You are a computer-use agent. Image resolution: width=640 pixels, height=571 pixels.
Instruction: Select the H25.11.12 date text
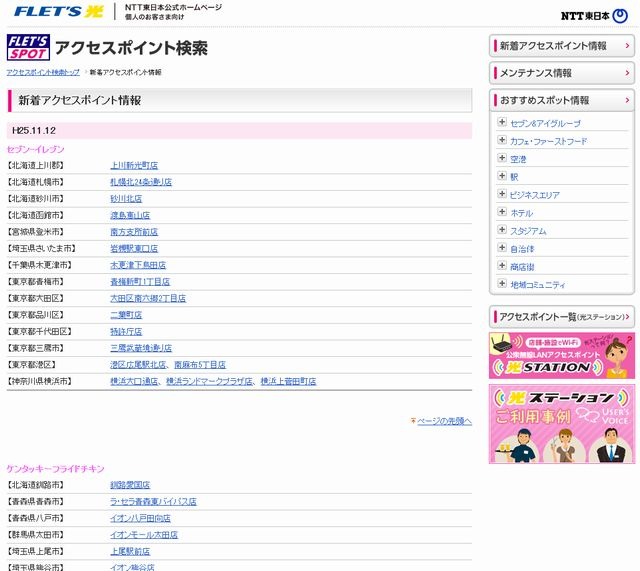34,131
